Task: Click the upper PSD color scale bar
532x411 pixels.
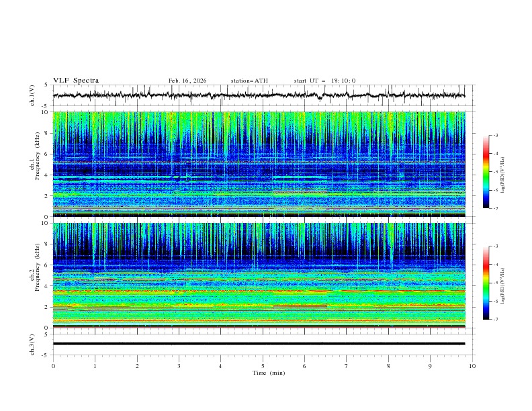Action: tap(486, 171)
